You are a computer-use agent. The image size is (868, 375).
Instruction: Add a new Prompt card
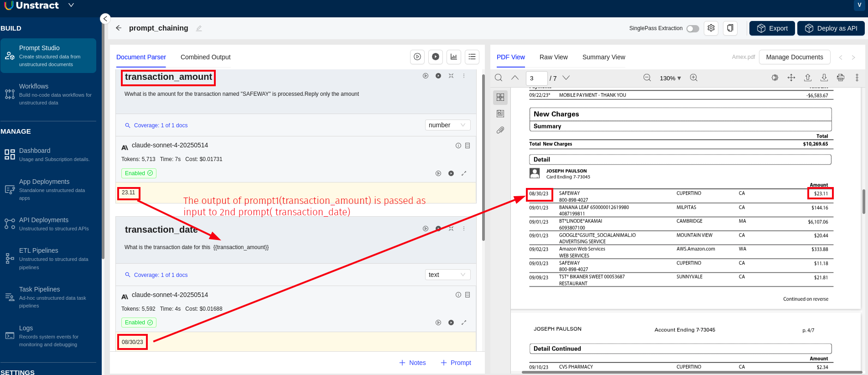[x=456, y=363]
